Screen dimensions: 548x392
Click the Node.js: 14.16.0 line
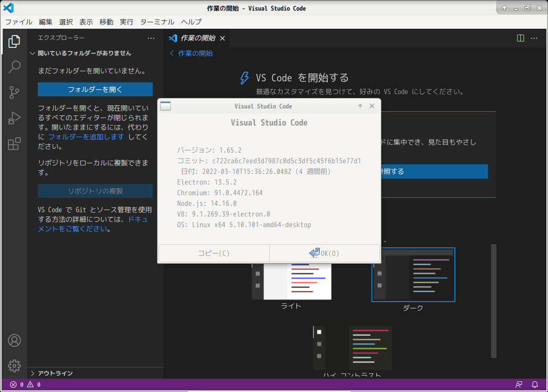pyautogui.click(x=206, y=204)
